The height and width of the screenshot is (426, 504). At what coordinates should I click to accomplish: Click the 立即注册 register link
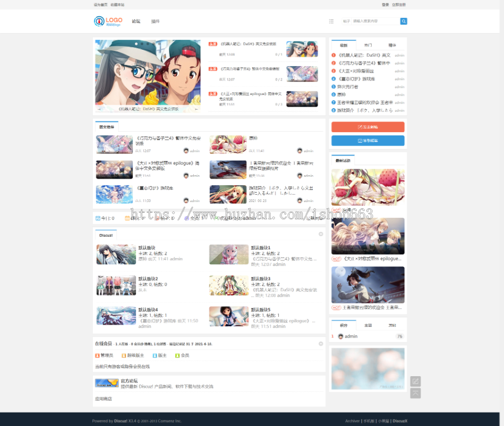click(399, 5)
